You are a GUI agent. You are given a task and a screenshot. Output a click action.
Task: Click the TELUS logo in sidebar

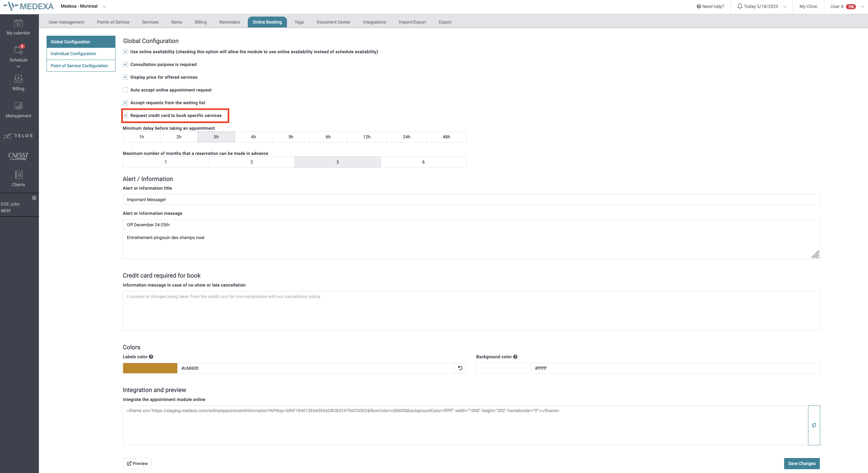click(x=18, y=136)
